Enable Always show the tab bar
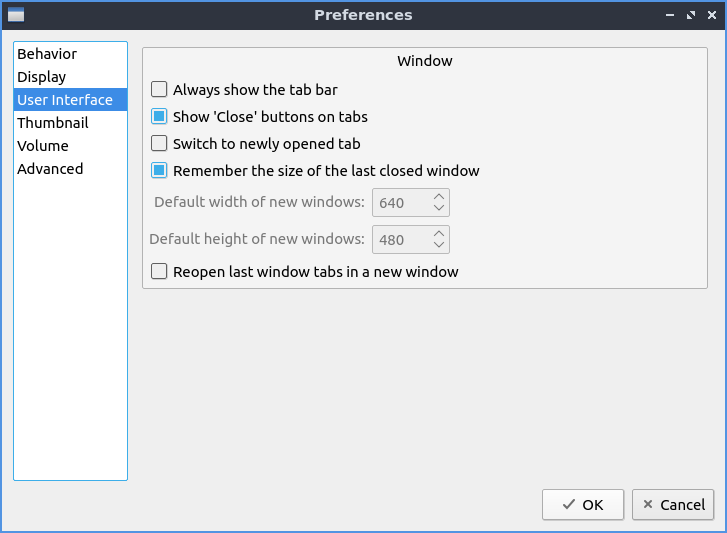Screen dimensions: 727x533 (159, 90)
